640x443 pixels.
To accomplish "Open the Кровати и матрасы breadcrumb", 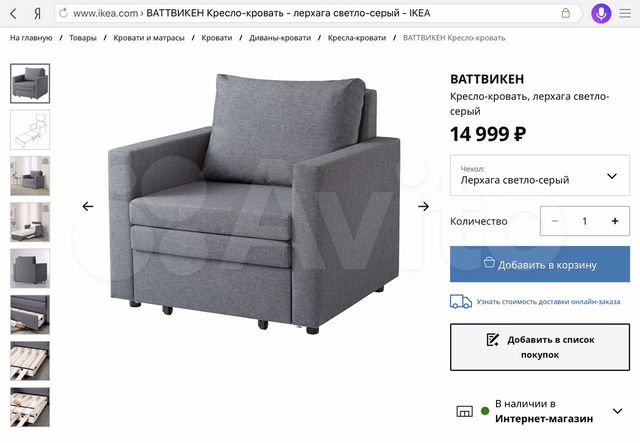I will pyautogui.click(x=149, y=38).
